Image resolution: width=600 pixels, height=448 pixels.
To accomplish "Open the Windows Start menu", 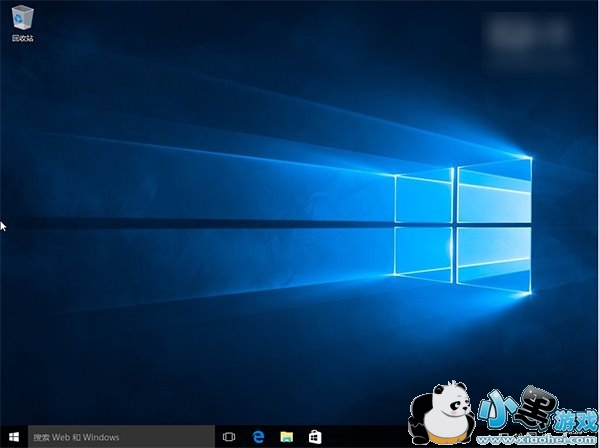I will pyautogui.click(x=14, y=437).
